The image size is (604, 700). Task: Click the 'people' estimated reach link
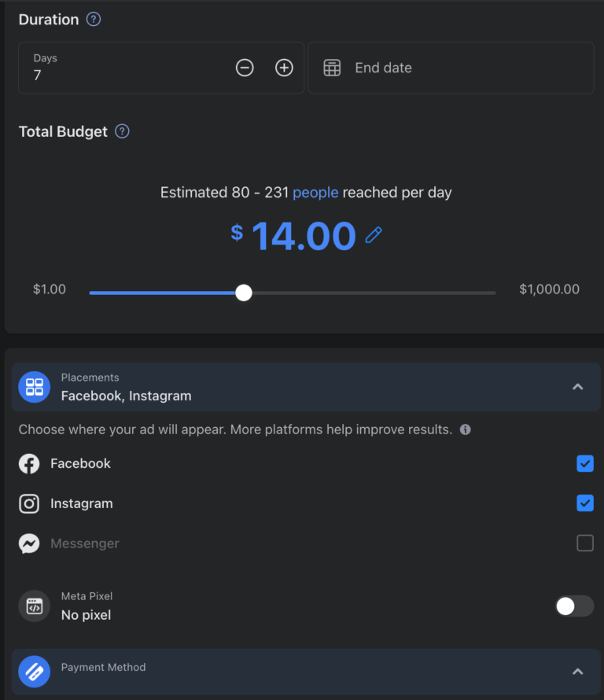click(x=317, y=192)
